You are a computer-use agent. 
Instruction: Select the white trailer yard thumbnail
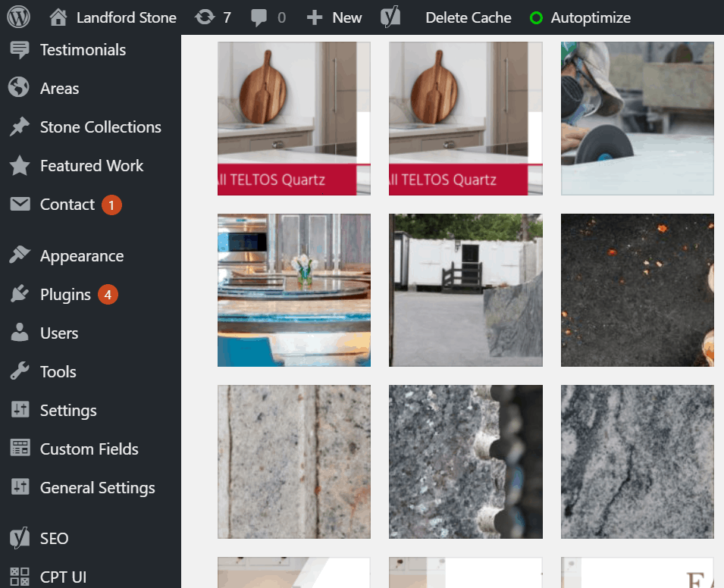click(x=465, y=290)
